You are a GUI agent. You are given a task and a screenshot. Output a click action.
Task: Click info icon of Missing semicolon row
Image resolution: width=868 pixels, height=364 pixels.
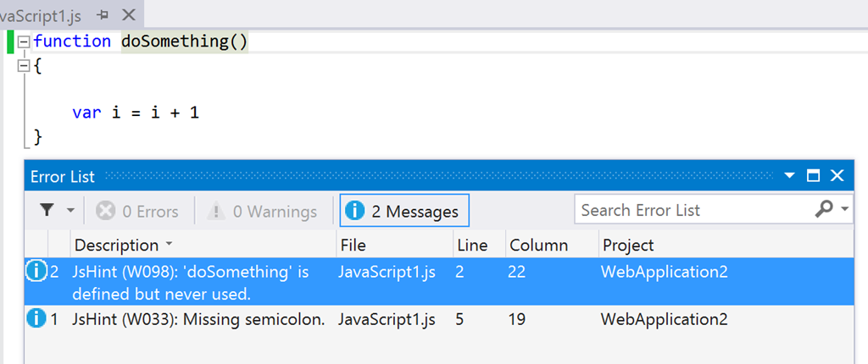[36, 319]
